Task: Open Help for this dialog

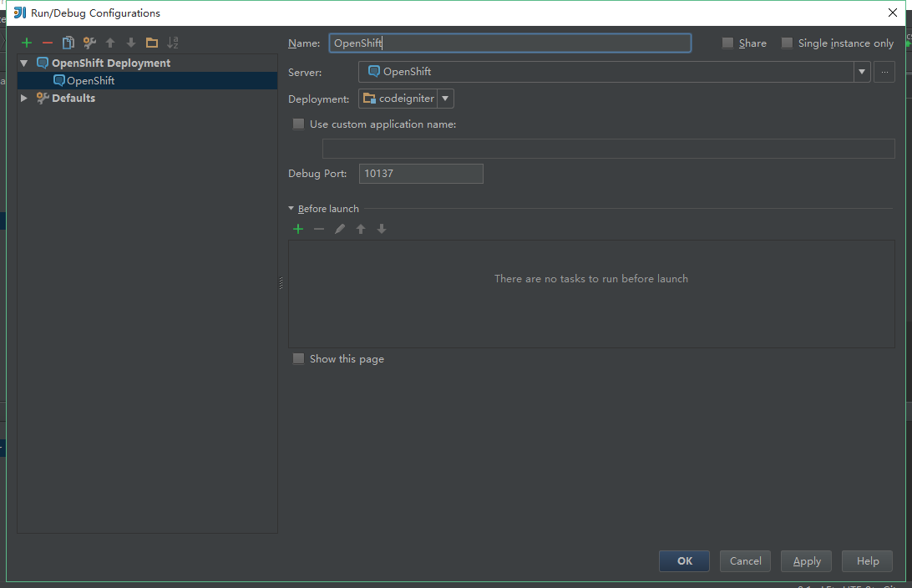Action: click(867, 561)
